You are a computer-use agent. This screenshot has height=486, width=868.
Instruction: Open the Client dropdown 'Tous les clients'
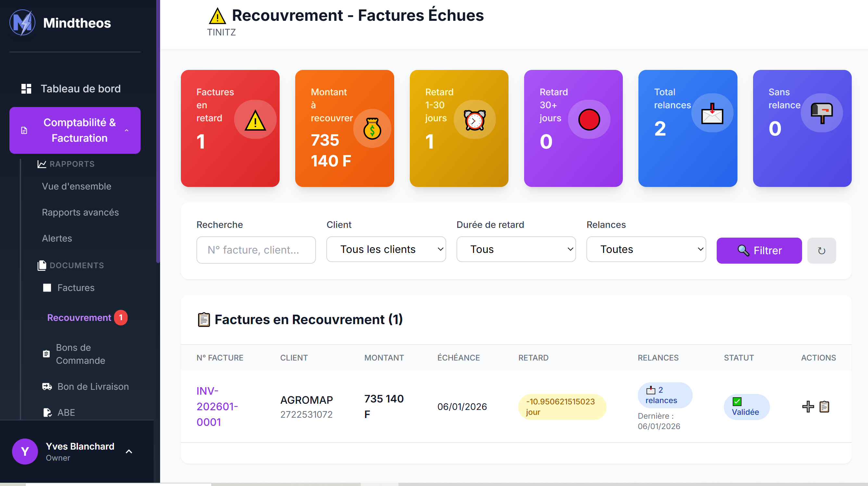coord(386,249)
